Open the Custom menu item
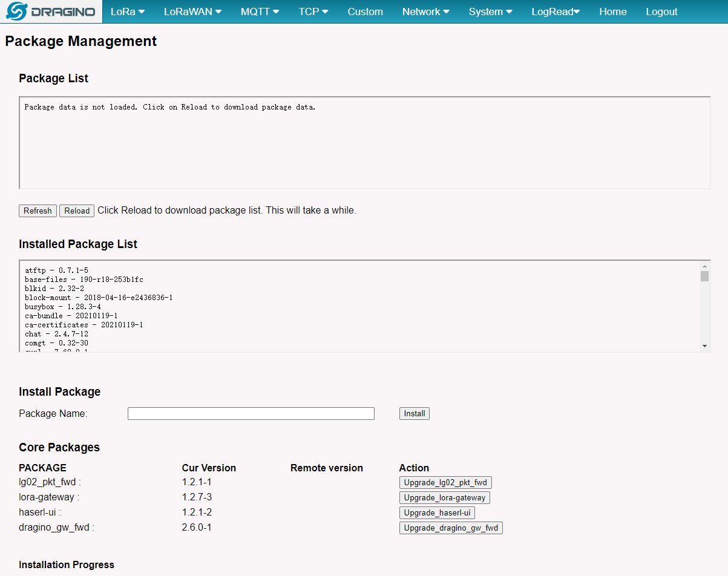Image resolution: width=728 pixels, height=576 pixels. [x=365, y=11]
